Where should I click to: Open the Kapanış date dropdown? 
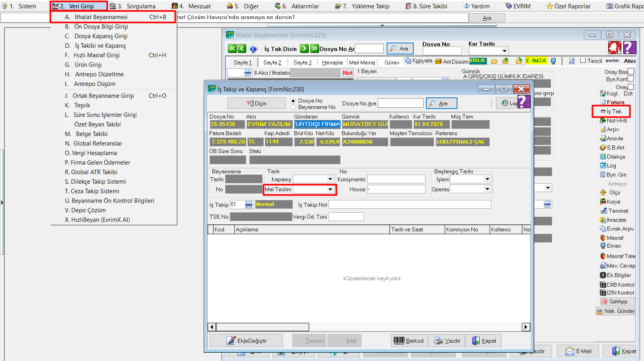point(330,179)
